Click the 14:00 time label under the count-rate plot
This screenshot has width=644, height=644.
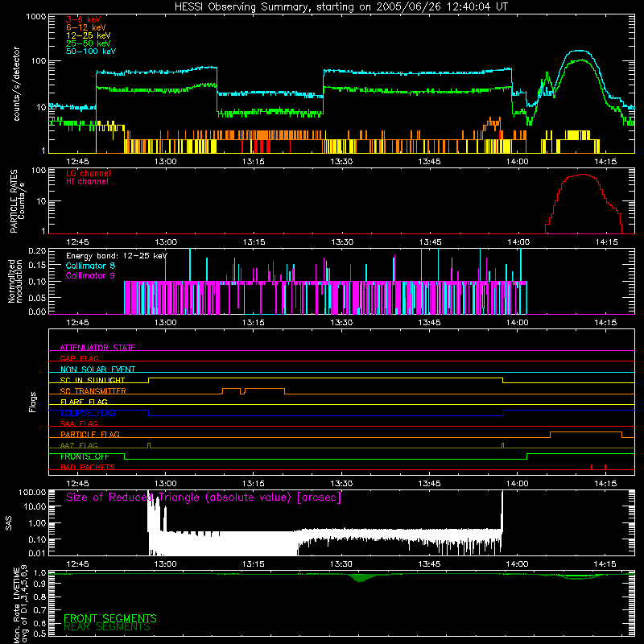(x=517, y=162)
